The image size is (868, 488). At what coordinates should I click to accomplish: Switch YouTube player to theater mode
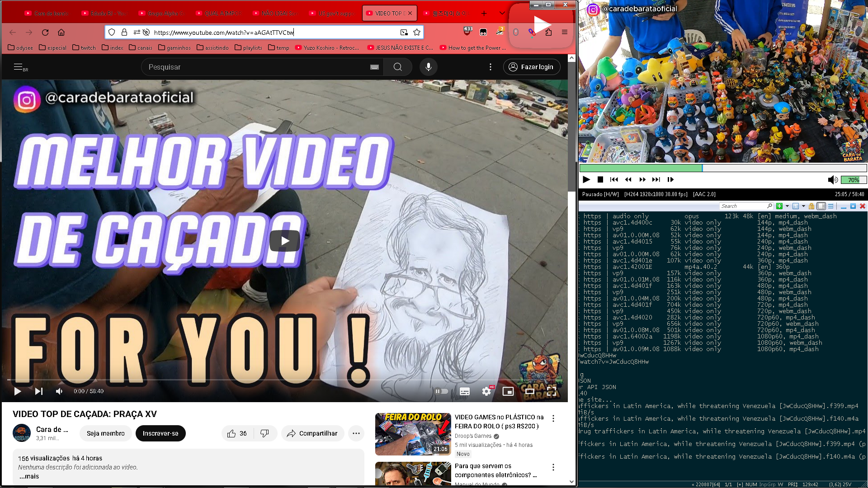tap(530, 391)
